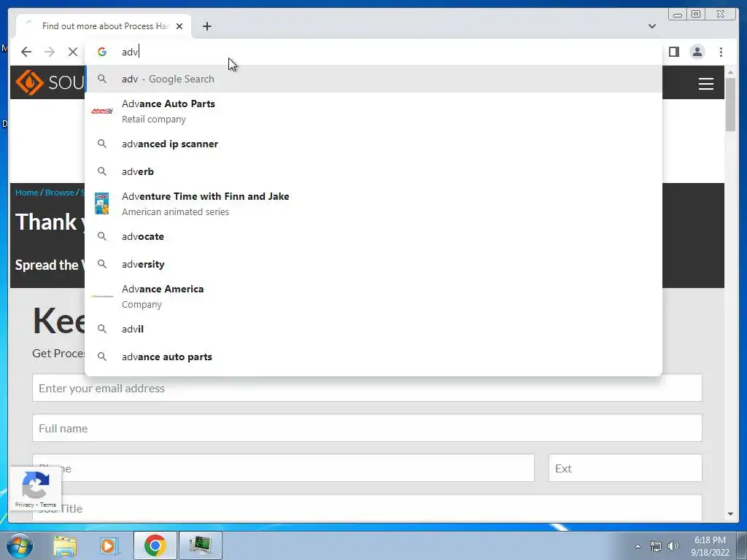Image resolution: width=747 pixels, height=560 pixels.
Task: Choose Adventure Time with Finn and Jake suggestion
Action: (373, 204)
